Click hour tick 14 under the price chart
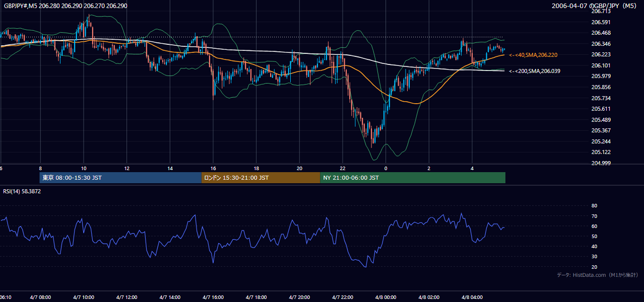The height and width of the screenshot is (302, 644). [x=170, y=168]
